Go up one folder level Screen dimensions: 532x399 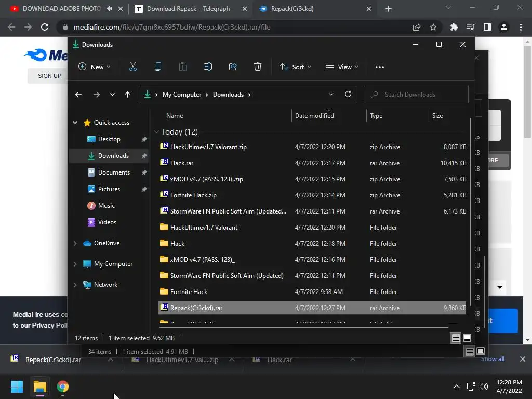point(128,95)
